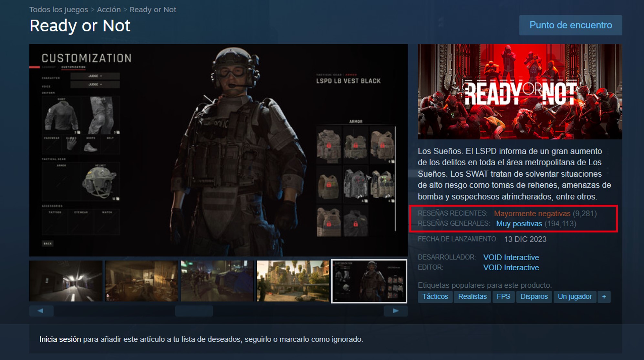Open the 'Todos los juegos' breadcrumb link
This screenshot has width=644, height=360.
click(58, 10)
